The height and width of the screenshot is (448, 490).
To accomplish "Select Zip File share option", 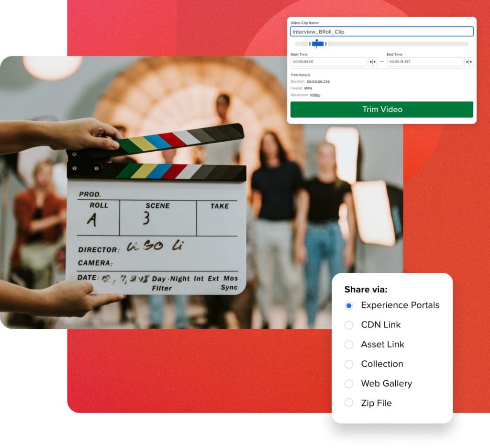I will (x=349, y=403).
